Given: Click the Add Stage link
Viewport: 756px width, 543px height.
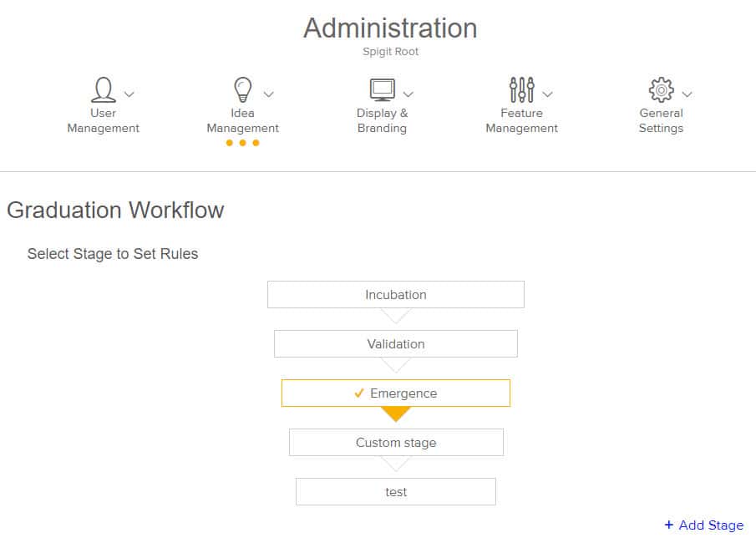Looking at the screenshot, I should pos(704,525).
